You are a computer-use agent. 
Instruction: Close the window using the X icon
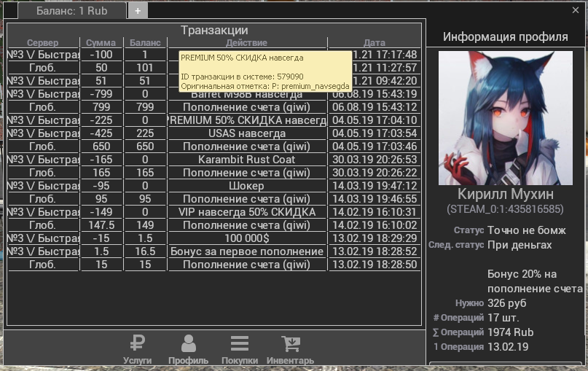coord(576,10)
